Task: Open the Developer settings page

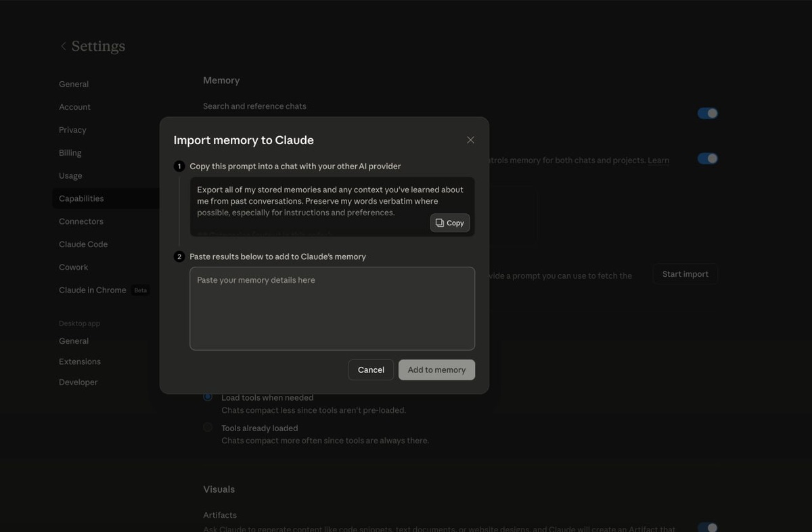Action: (78, 382)
